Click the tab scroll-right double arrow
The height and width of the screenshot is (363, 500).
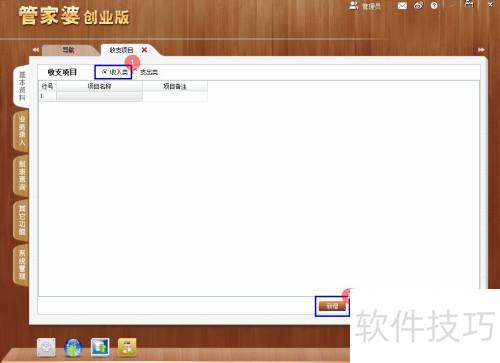[481, 50]
